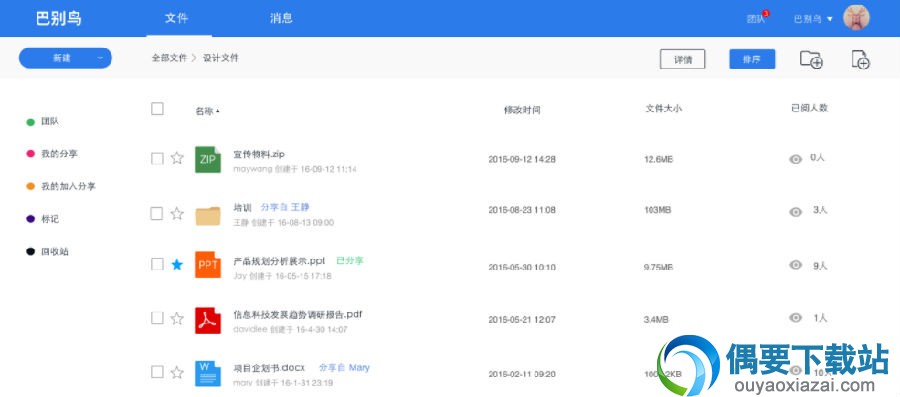Image resolution: width=900 pixels, height=397 pixels.
Task: Click 设计文件 in the breadcrumb
Action: point(221,58)
